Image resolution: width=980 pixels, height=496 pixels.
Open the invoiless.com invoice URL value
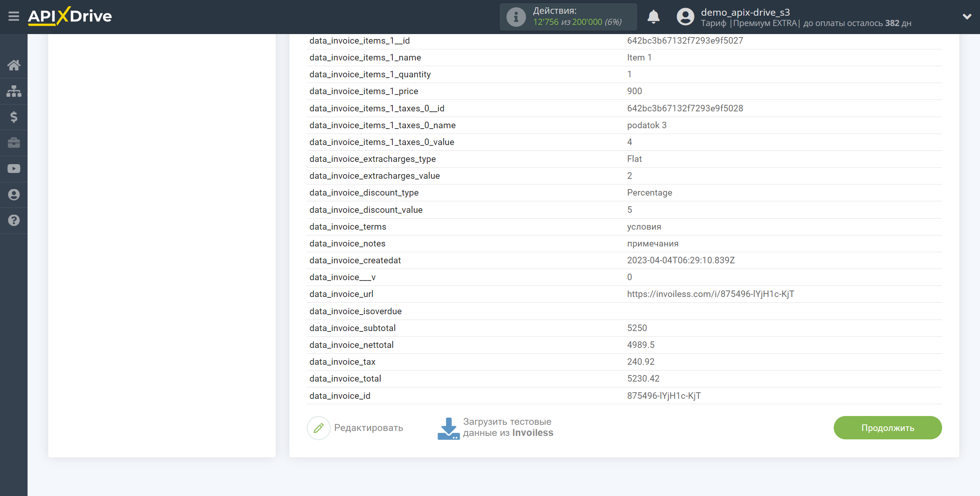pyautogui.click(x=710, y=294)
